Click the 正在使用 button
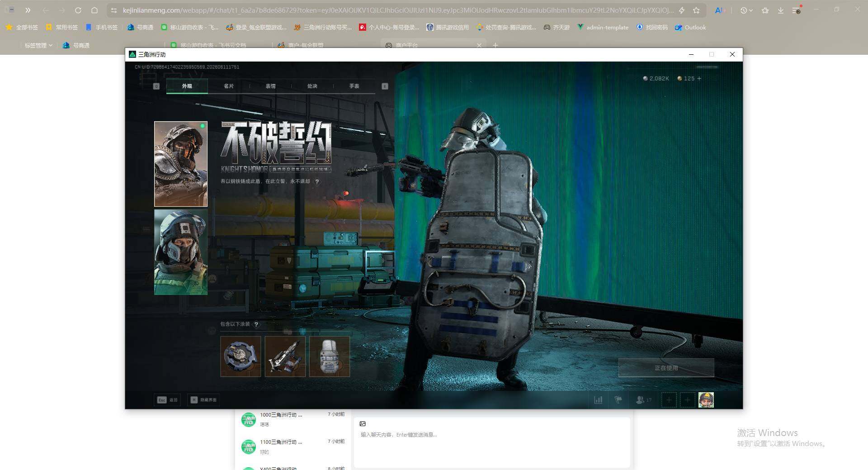The height and width of the screenshot is (470, 868). click(x=666, y=368)
